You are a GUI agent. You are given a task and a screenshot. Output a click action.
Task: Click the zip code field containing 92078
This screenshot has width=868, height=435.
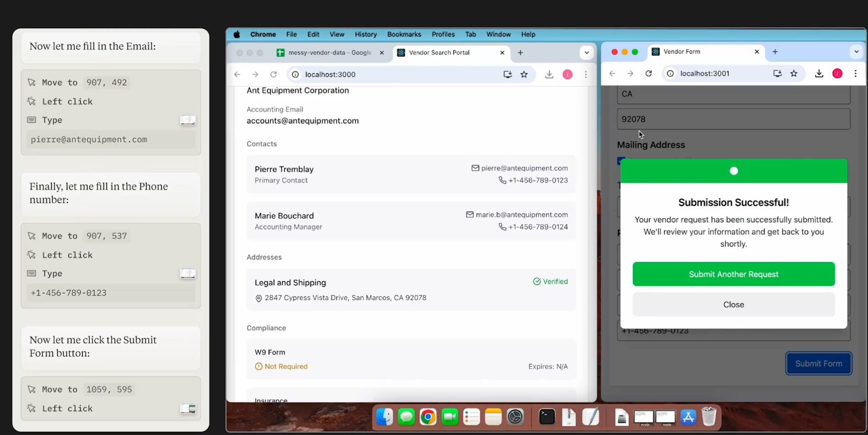click(733, 119)
